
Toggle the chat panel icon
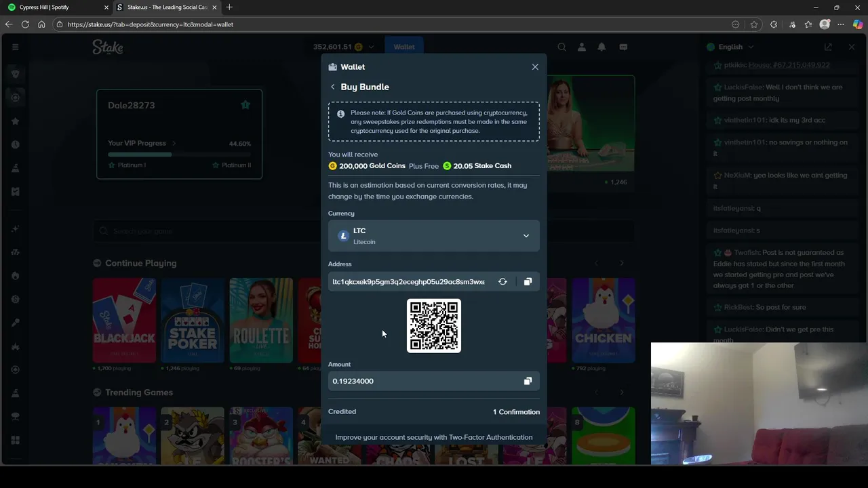pyautogui.click(x=623, y=47)
